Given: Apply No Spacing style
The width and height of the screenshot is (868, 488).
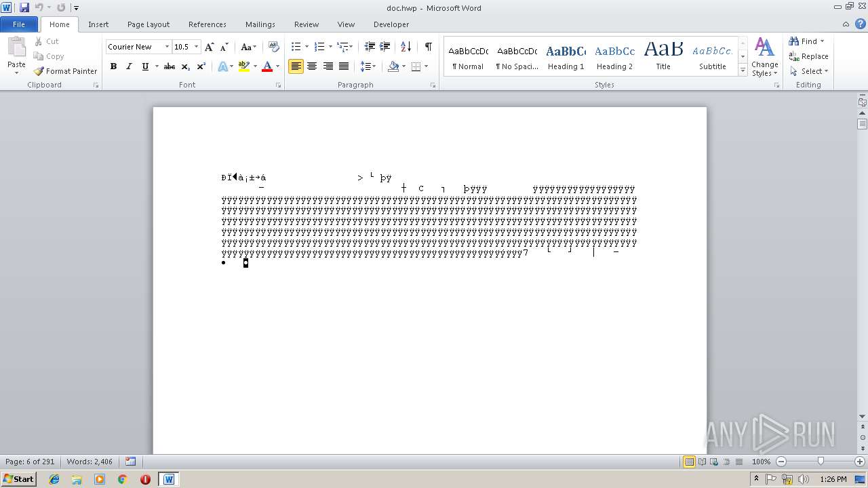Looking at the screenshot, I should [517, 57].
